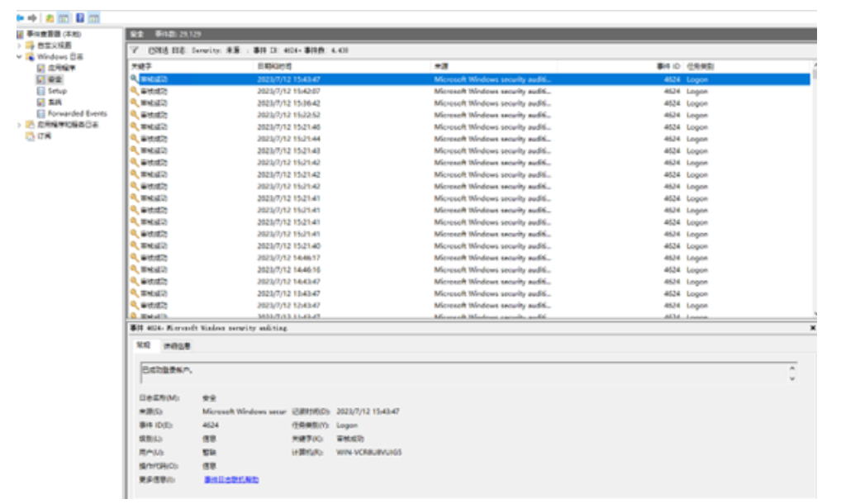Click the Back arrow in the toolbar
841x504 pixels.
[20, 17]
